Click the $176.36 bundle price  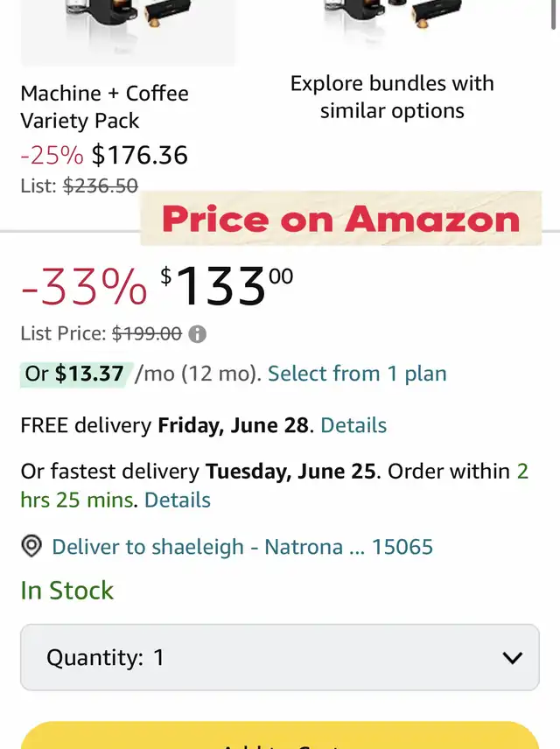point(139,155)
